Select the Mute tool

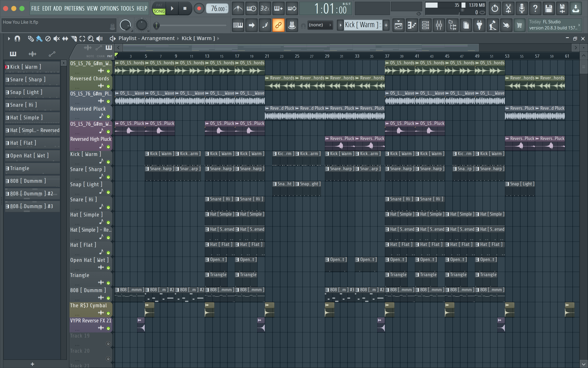point(56,38)
